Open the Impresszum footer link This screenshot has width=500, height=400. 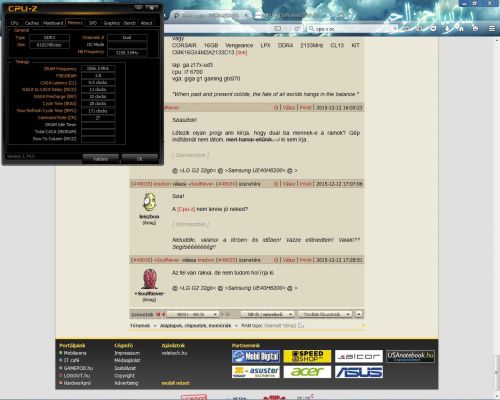(127, 353)
